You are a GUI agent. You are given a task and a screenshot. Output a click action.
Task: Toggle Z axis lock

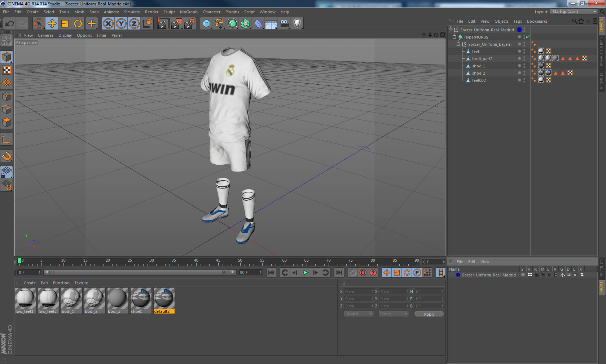[x=134, y=24]
